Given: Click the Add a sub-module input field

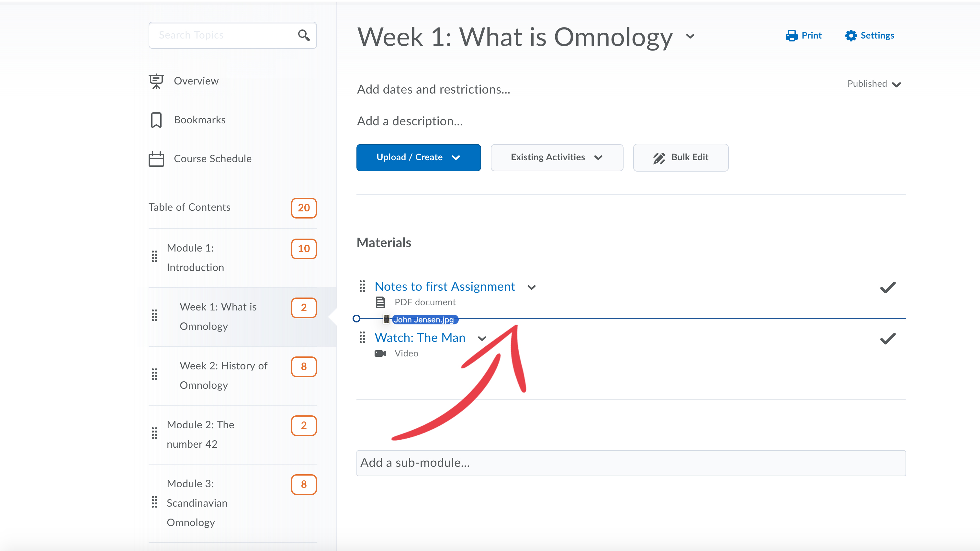Looking at the screenshot, I should [631, 463].
